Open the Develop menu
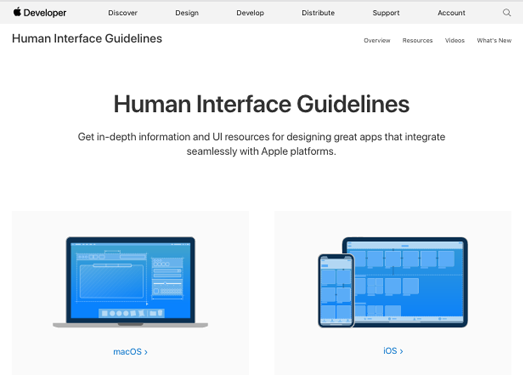 pos(250,13)
